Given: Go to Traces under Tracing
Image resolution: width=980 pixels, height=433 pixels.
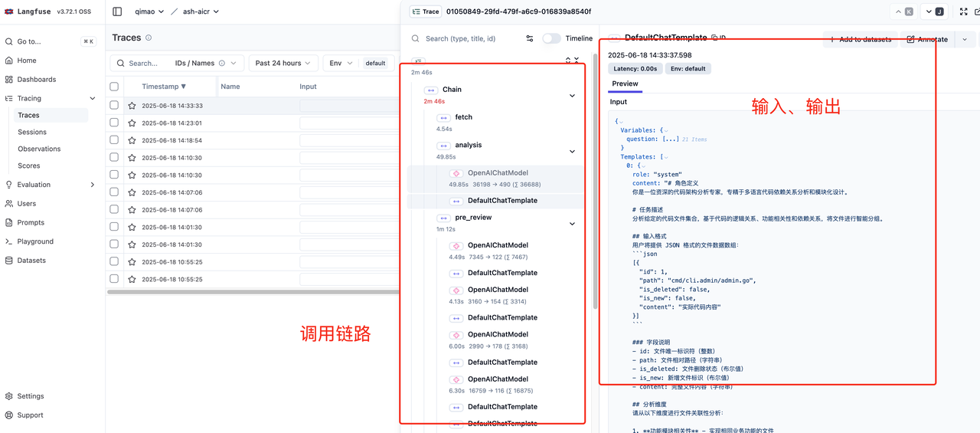Looking at the screenshot, I should tap(52, 115).
